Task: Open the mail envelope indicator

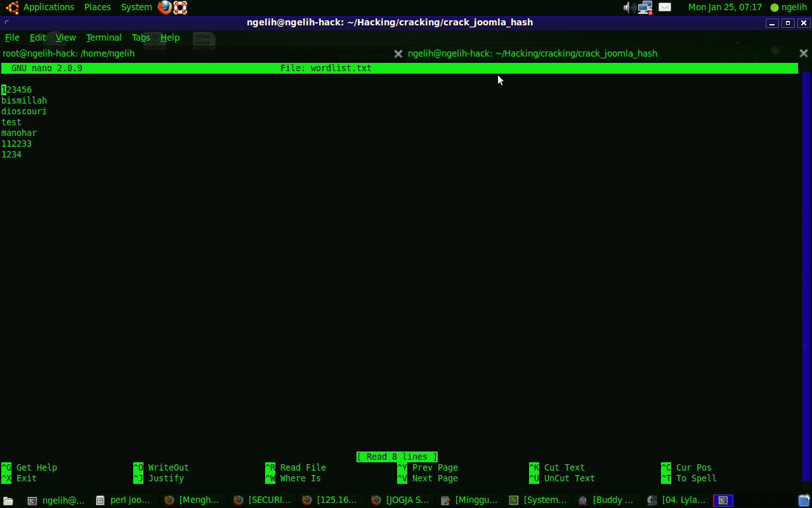Action: point(665,8)
